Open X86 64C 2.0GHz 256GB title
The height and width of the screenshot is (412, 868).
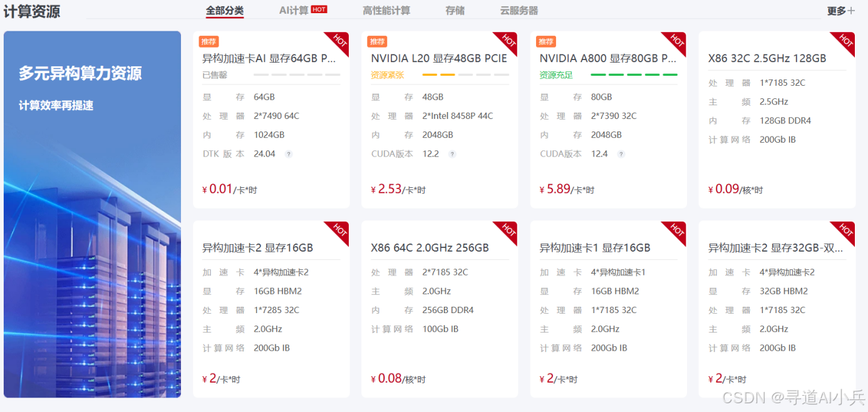430,247
